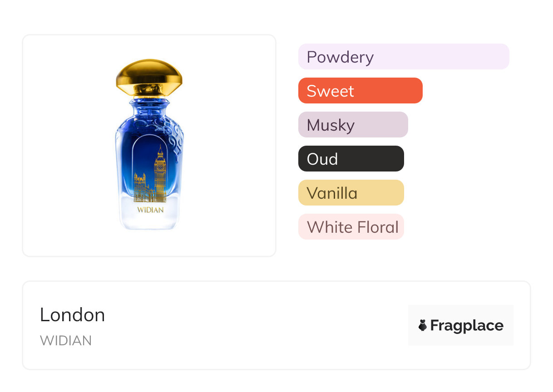Screen dimensions: 553x392
Task: Click the Westminster palace illustration beside Big Ben
Action: coord(144,188)
